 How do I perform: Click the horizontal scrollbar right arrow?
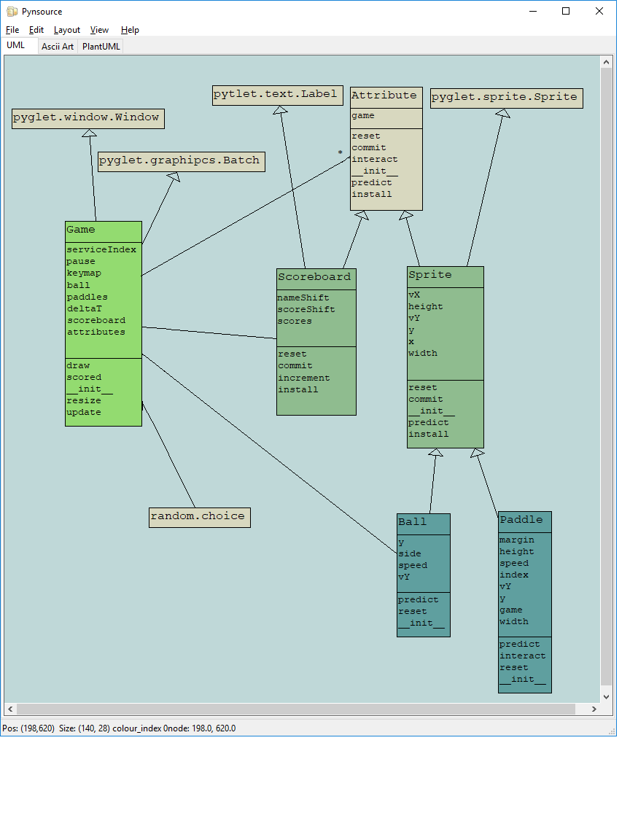(594, 709)
